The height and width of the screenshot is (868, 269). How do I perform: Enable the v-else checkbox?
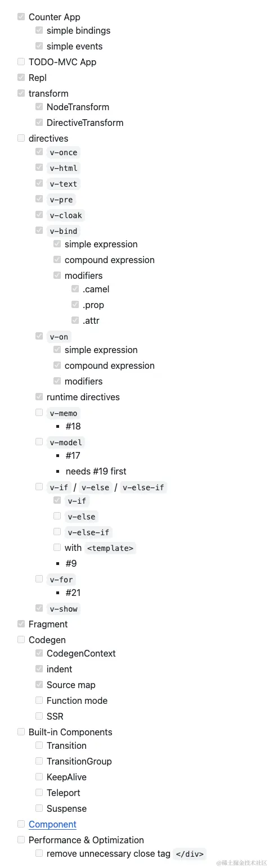click(57, 516)
